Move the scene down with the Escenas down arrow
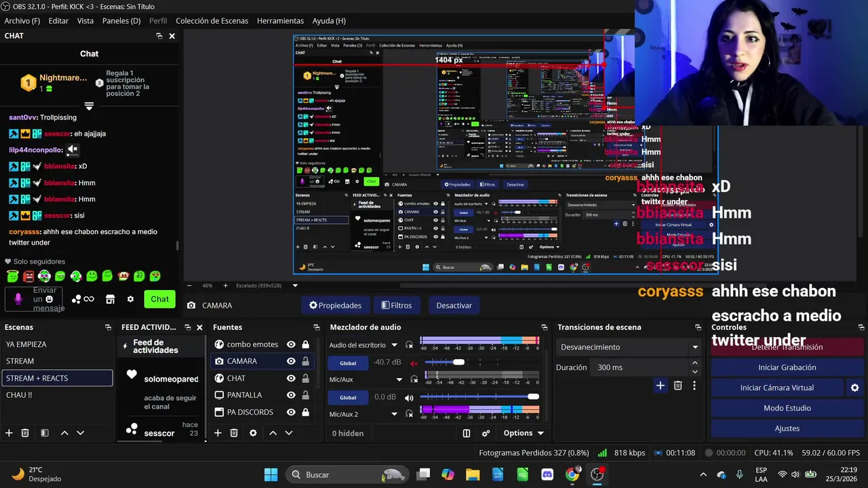Viewport: 868px width, 488px height. click(x=80, y=433)
